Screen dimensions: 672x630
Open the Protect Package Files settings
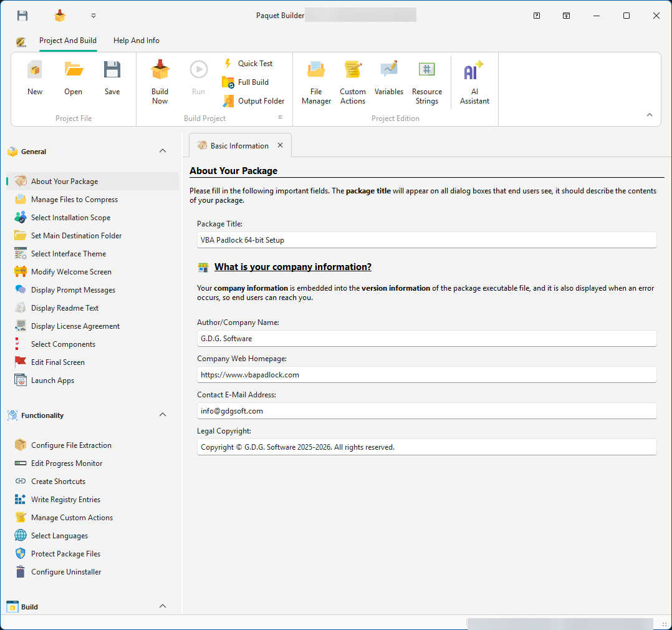(x=64, y=553)
